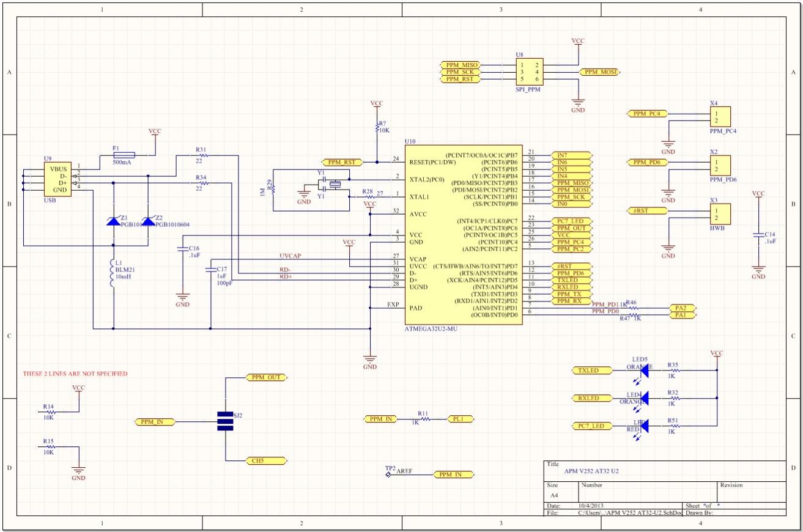Click the red 'THESE 2 LINES ARE NOT SPECIFIED' note
The image size is (803, 532).
pyautogui.click(x=75, y=374)
